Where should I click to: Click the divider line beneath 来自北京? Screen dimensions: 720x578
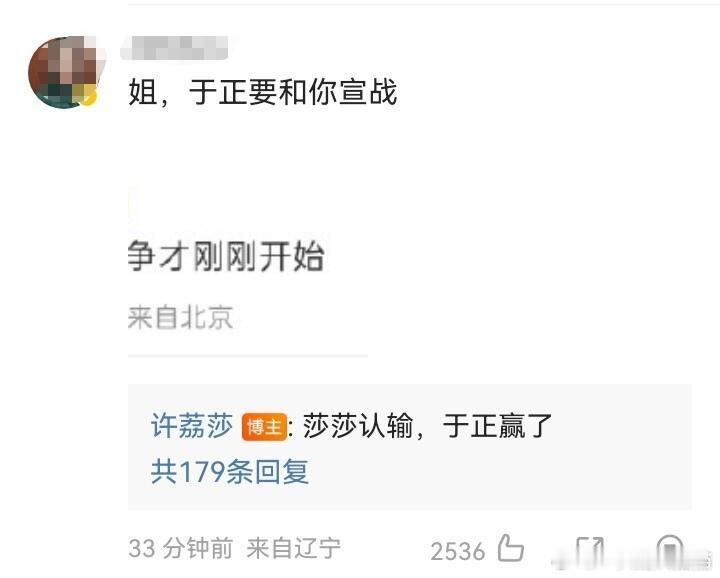(x=248, y=355)
